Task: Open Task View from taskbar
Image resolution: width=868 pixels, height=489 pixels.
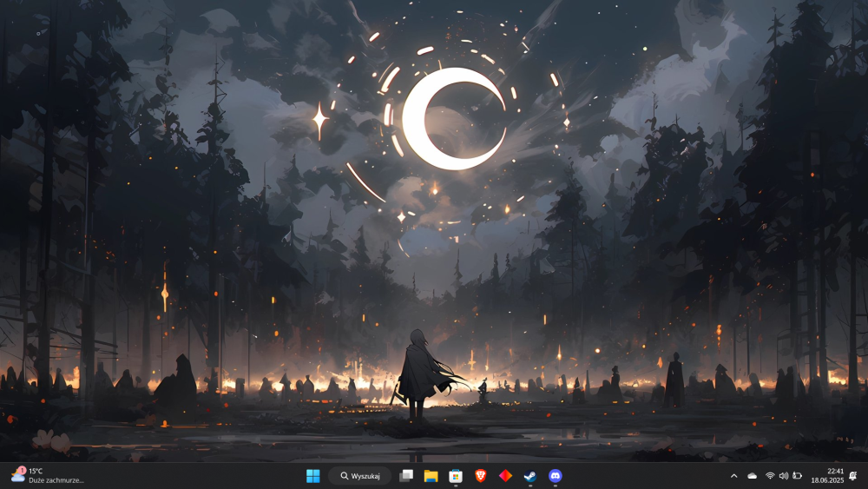Action: (406, 476)
